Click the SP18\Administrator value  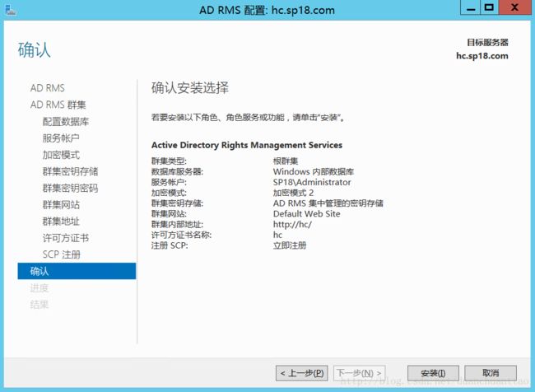point(312,182)
